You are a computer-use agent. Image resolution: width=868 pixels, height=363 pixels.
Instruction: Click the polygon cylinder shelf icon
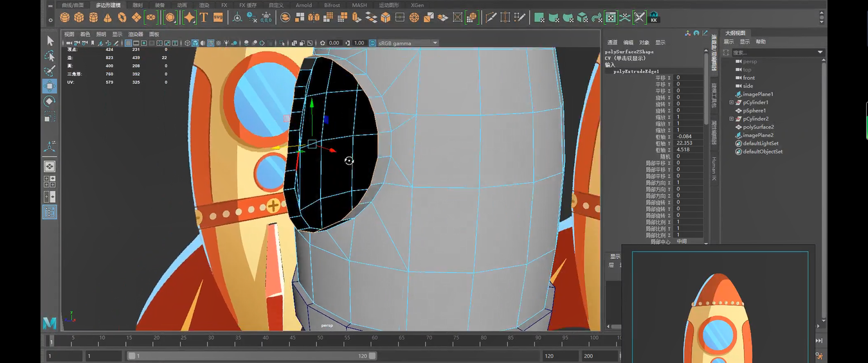pos(93,17)
